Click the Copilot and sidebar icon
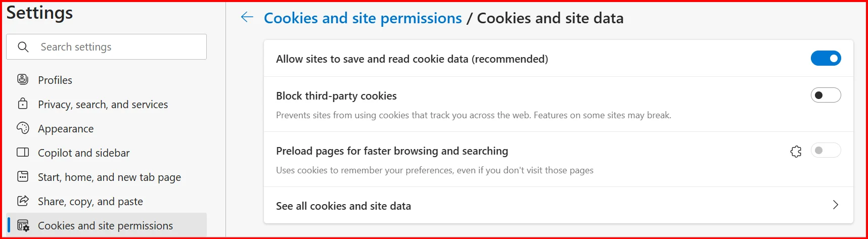The image size is (868, 239). click(23, 152)
